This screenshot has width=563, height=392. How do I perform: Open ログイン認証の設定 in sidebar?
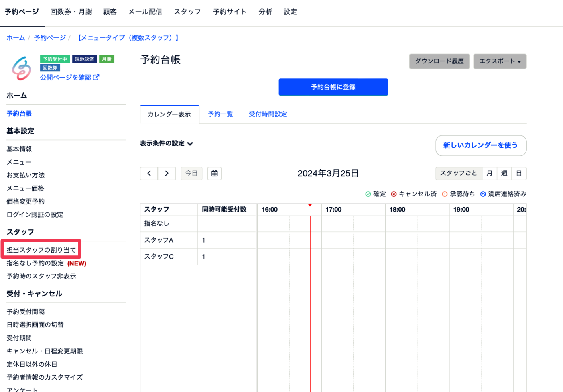coord(35,215)
